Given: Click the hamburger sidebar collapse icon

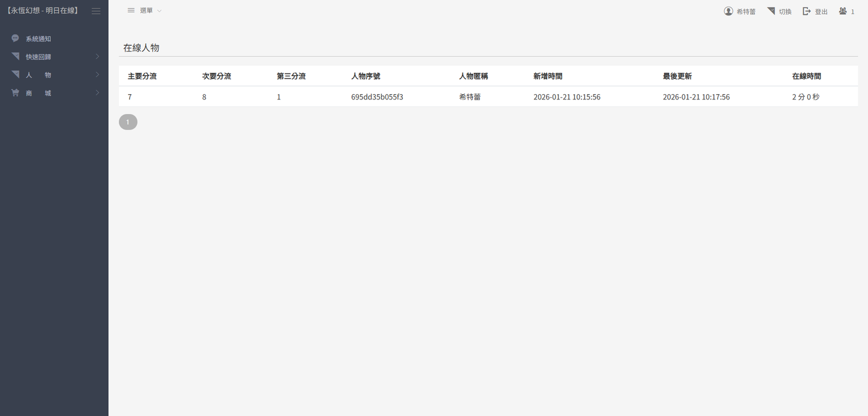Looking at the screenshot, I should [x=96, y=11].
